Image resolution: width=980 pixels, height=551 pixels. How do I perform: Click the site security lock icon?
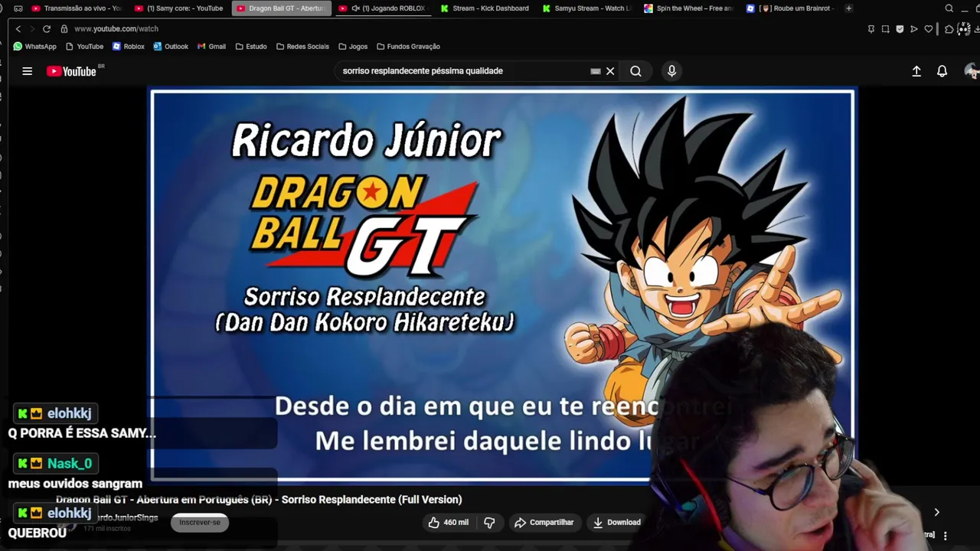[64, 28]
